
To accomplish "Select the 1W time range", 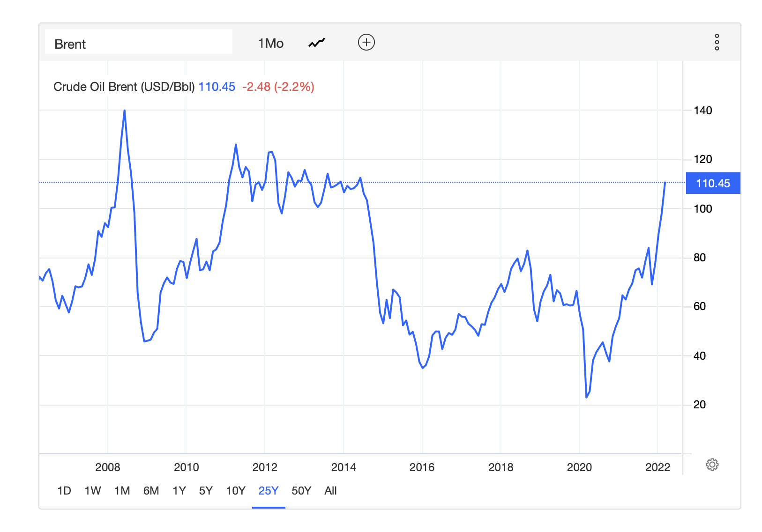I will coord(93,491).
